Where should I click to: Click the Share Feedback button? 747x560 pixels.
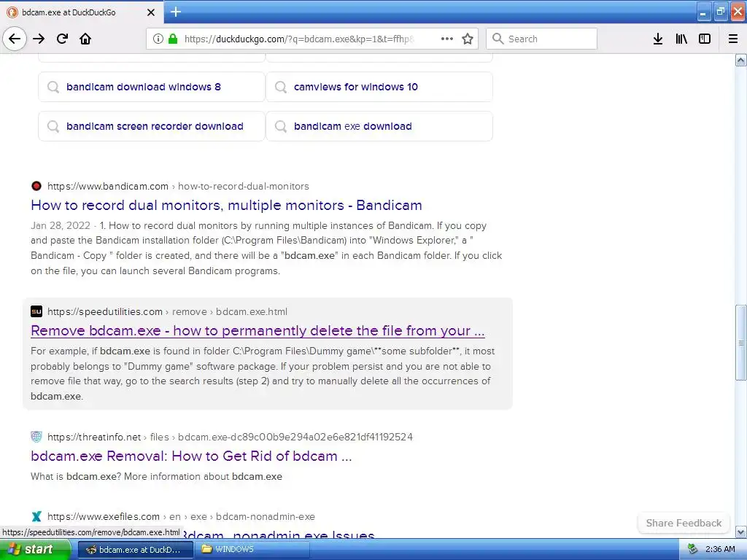click(x=684, y=523)
